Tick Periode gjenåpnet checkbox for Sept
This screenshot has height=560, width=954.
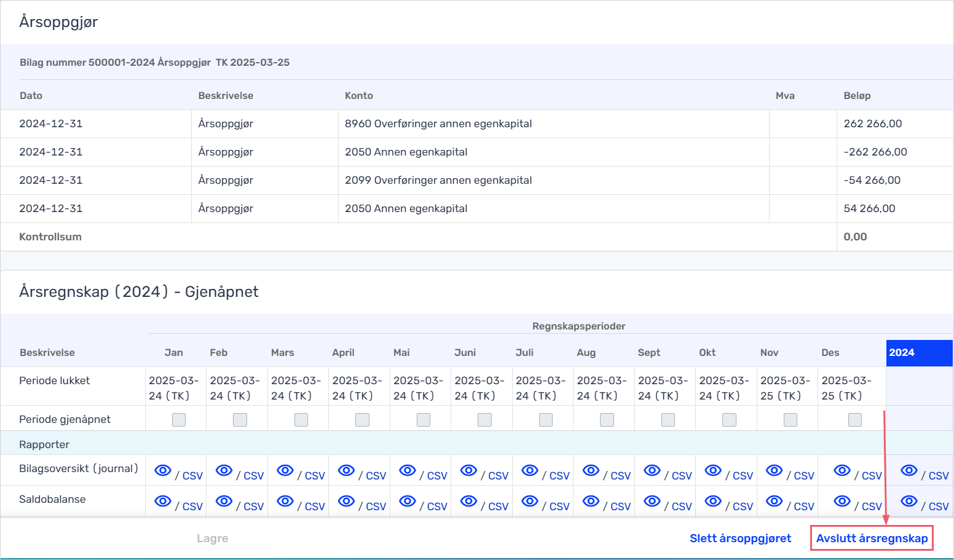click(668, 420)
